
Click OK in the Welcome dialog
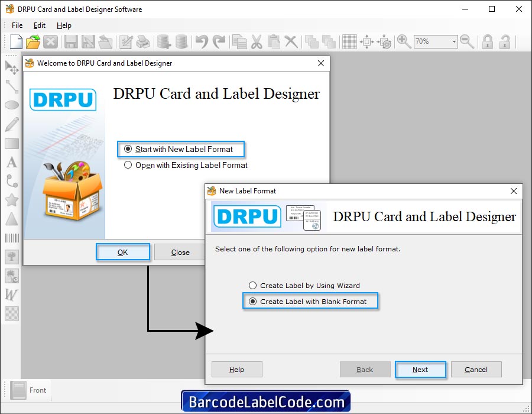click(122, 252)
